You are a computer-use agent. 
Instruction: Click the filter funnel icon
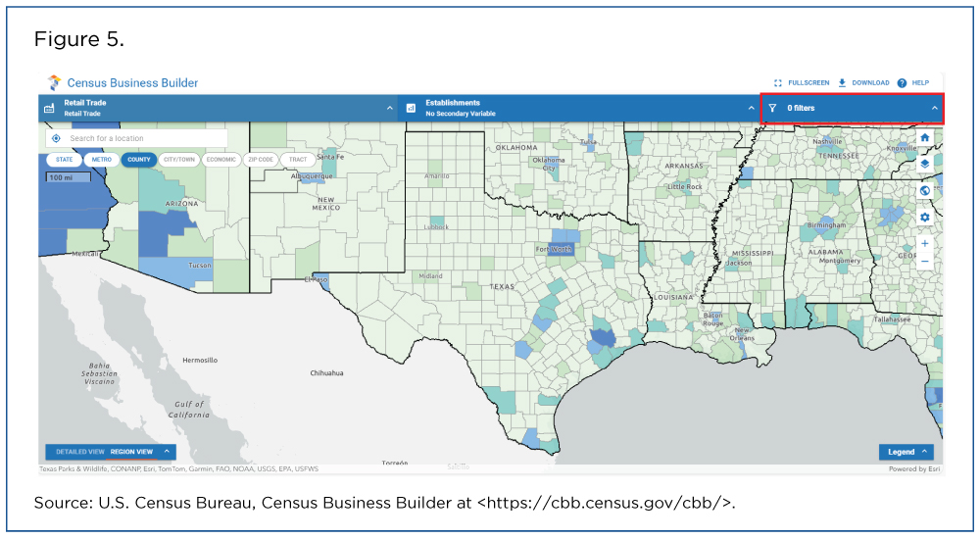[772, 108]
